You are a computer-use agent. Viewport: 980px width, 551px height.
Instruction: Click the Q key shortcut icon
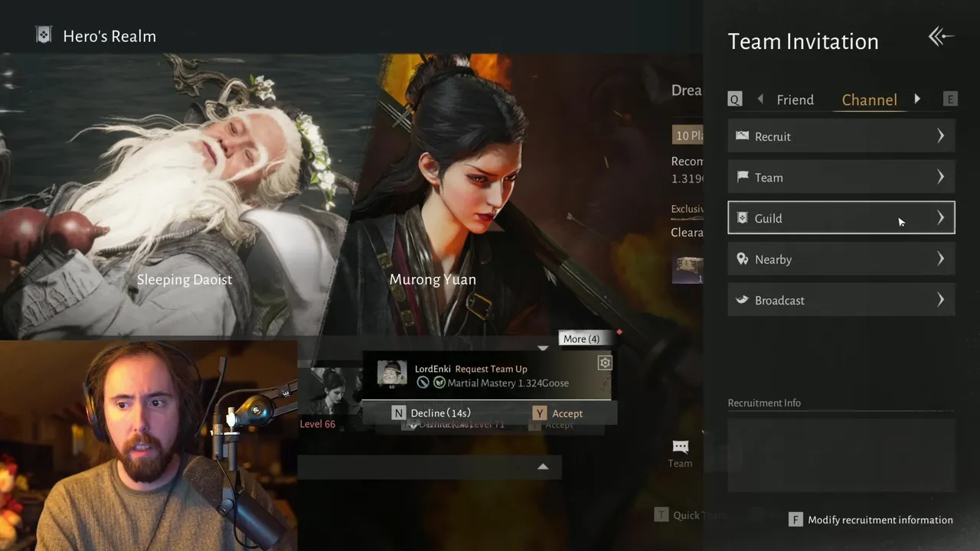pyautogui.click(x=734, y=99)
